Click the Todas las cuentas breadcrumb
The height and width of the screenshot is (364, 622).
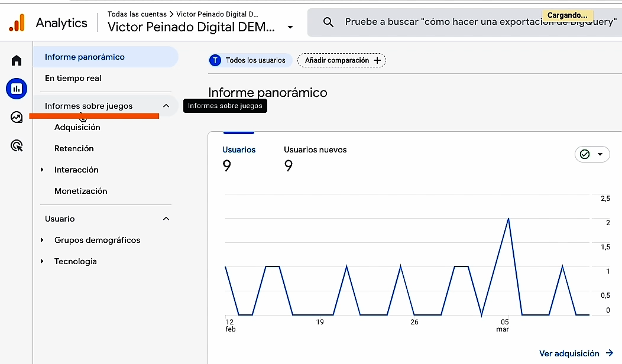[137, 14]
